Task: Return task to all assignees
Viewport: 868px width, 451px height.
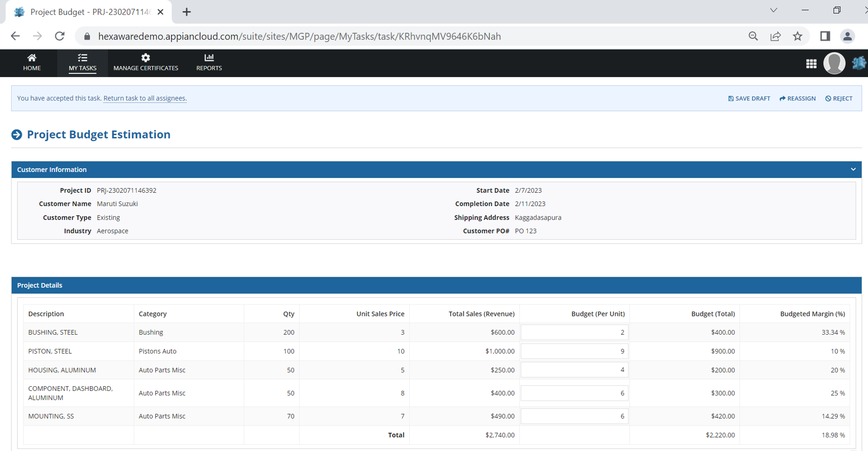Action: [145, 98]
